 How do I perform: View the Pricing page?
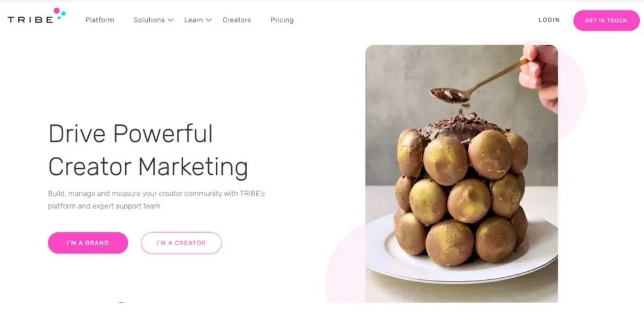point(282,20)
